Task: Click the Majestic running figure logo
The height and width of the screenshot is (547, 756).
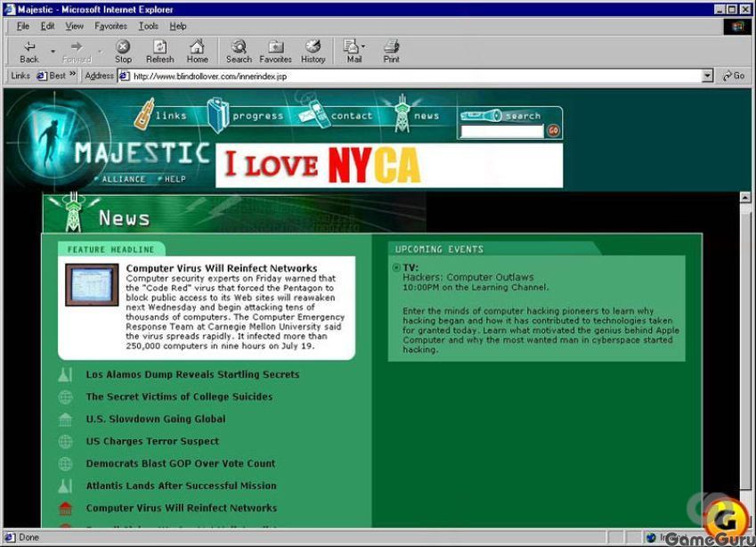Action: pos(50,140)
